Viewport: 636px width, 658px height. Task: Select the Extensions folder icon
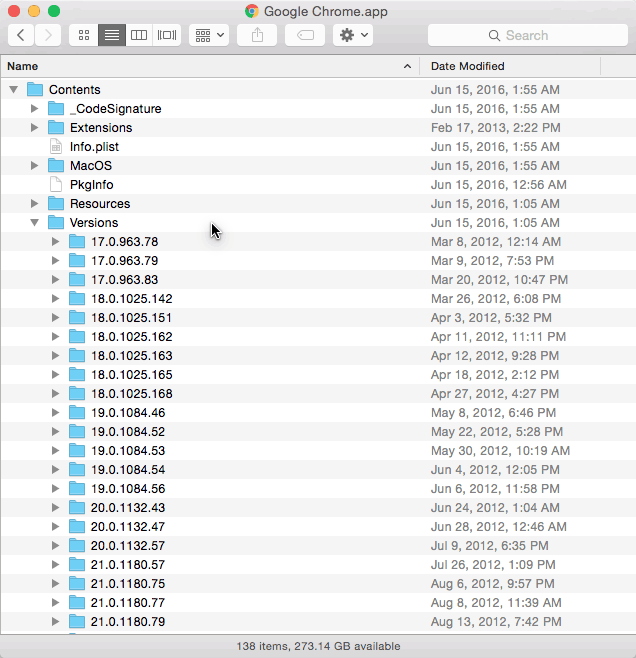pos(56,127)
